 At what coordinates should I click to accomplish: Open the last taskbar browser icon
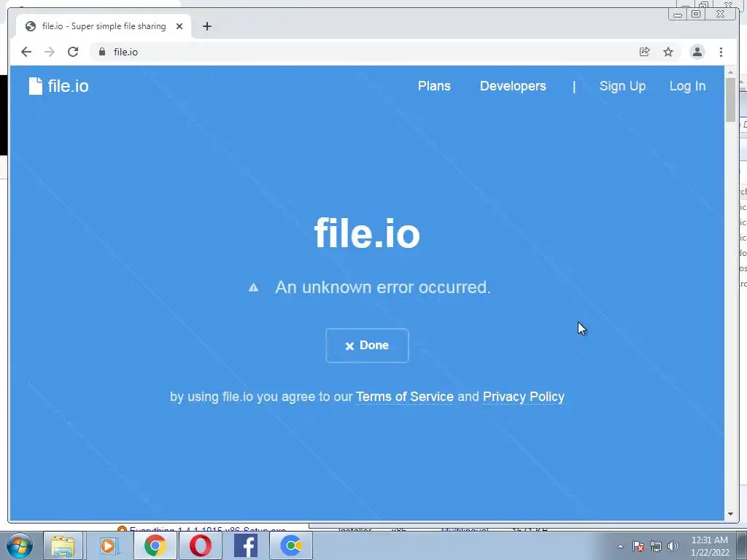click(x=291, y=545)
